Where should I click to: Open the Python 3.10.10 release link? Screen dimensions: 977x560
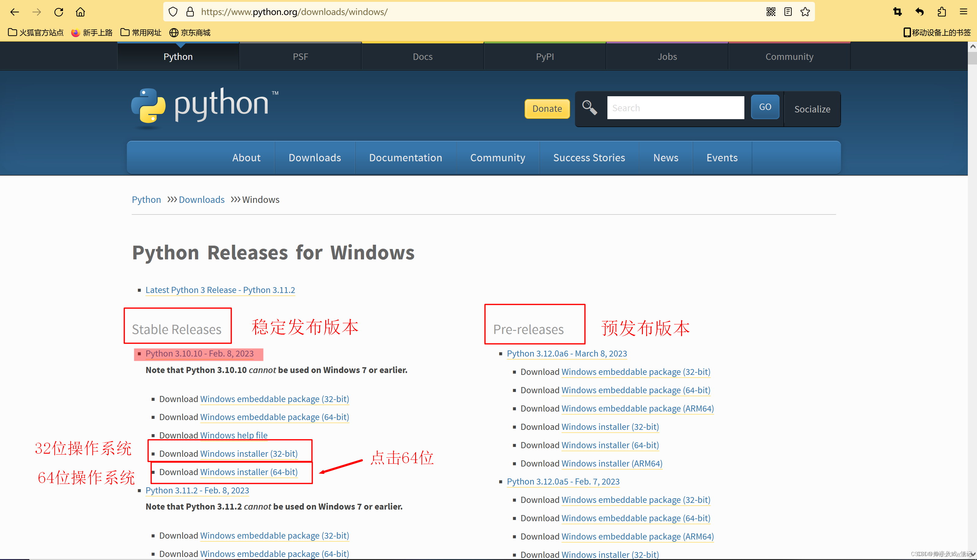coord(200,353)
